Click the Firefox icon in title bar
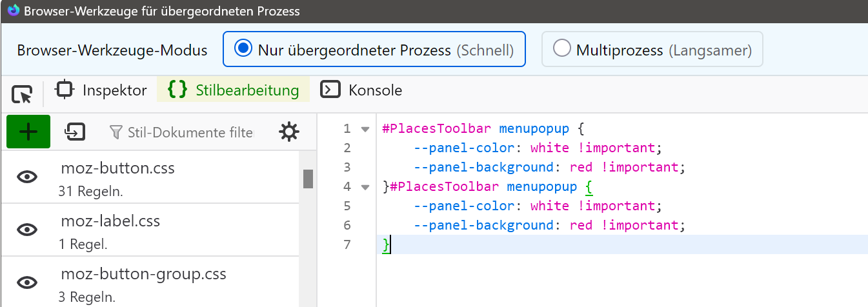 [x=13, y=11]
